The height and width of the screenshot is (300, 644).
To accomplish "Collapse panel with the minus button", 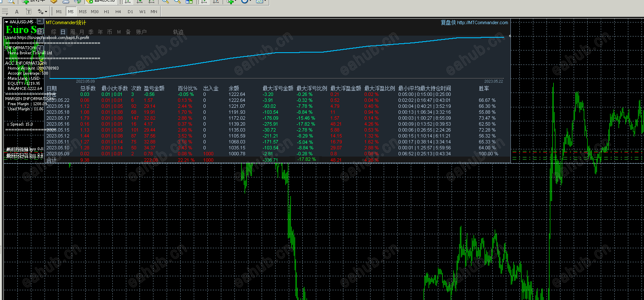I will (x=40, y=22).
